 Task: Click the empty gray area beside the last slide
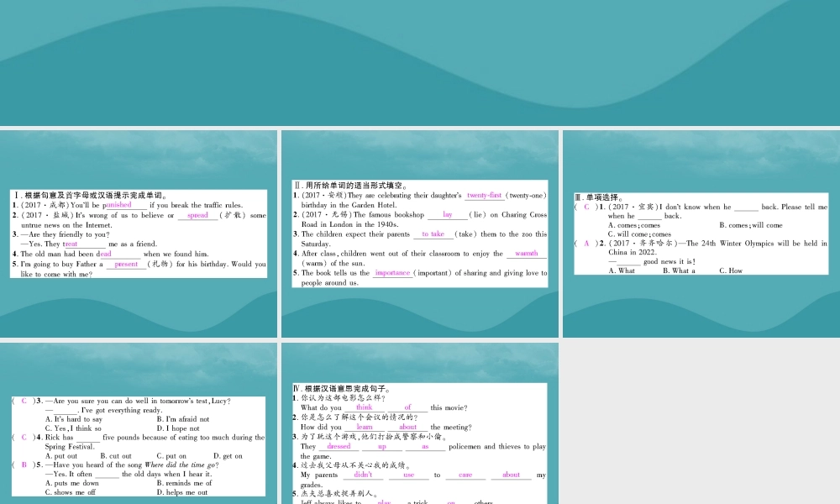coord(701,420)
